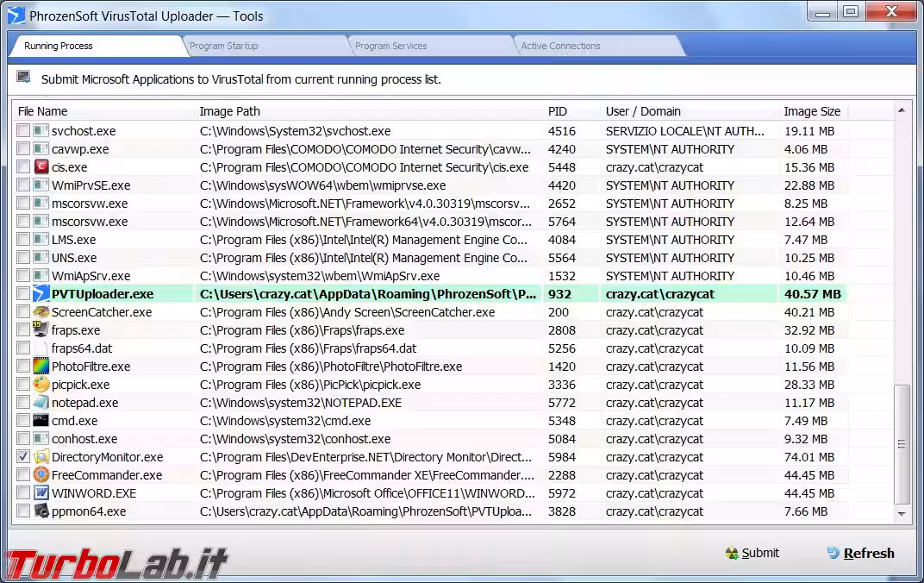Click the WINWORD.EXE Word icon
This screenshot has height=583, width=924.
coord(41,493)
